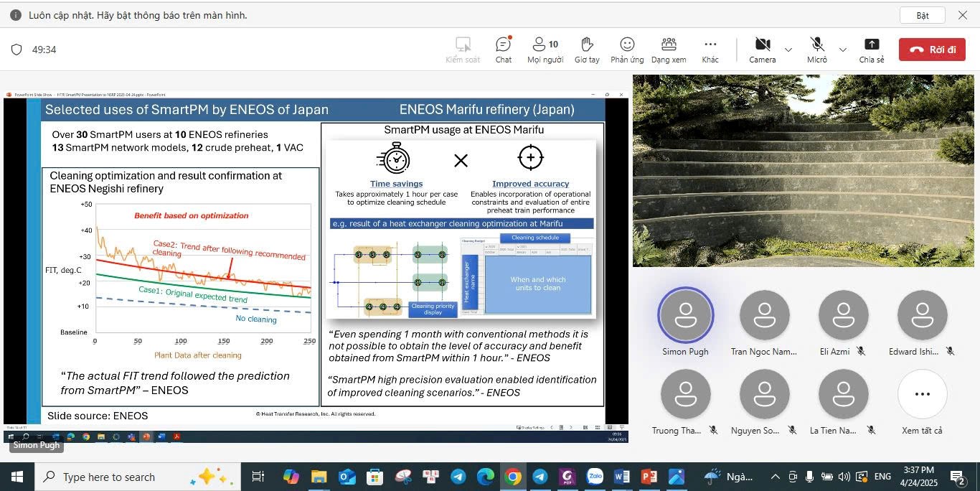This screenshot has width=980, height=491.
Task: Open the volume control in tray
Action: 844,477
